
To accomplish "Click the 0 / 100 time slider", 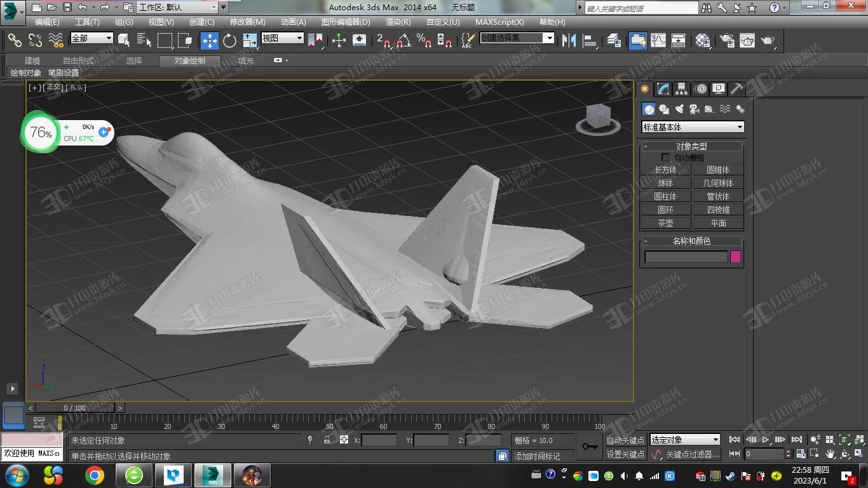I will 75,408.
